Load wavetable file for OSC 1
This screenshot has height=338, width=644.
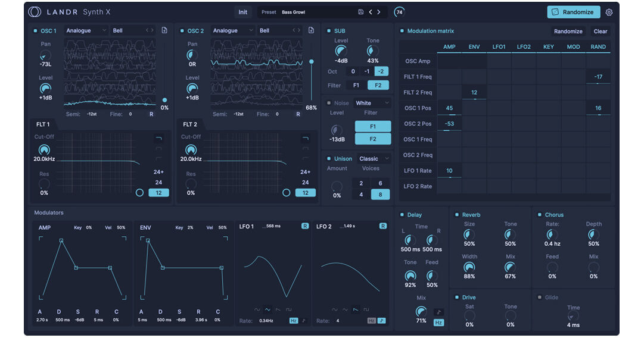pyautogui.click(x=164, y=30)
